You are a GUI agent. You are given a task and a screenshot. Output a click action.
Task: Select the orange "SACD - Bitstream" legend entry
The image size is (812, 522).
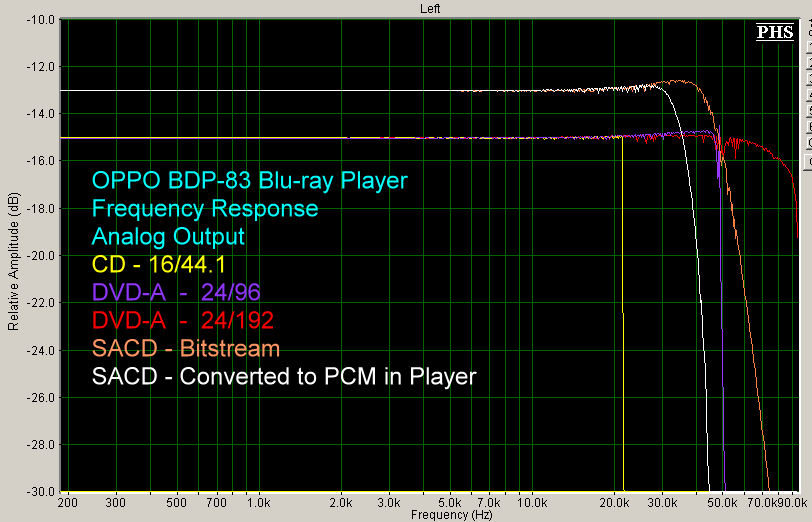[186, 349]
